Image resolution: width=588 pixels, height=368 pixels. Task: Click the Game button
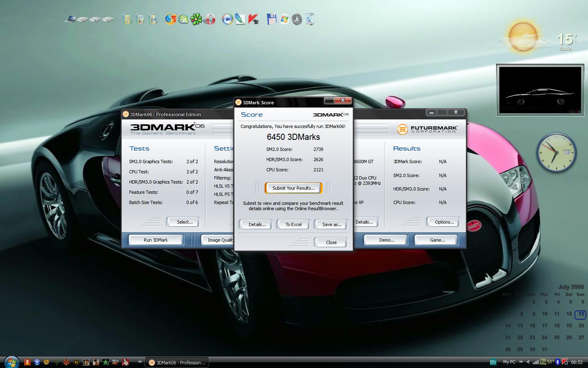pyautogui.click(x=437, y=240)
